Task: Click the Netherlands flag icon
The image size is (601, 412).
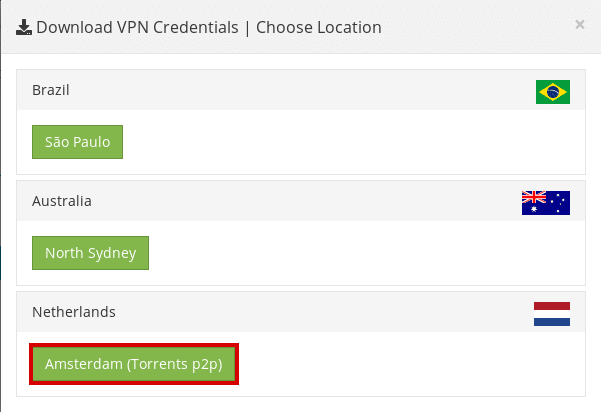Action: point(552,314)
